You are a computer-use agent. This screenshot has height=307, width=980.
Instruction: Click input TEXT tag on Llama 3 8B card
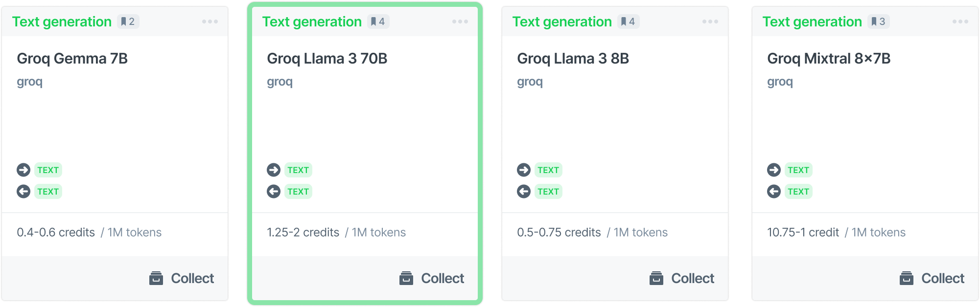[548, 170]
